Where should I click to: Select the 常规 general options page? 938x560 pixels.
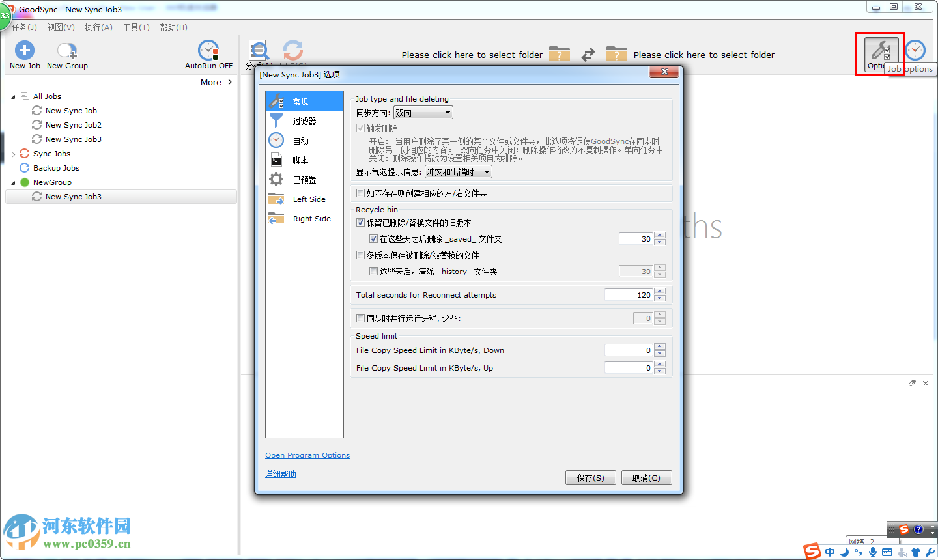coord(304,101)
